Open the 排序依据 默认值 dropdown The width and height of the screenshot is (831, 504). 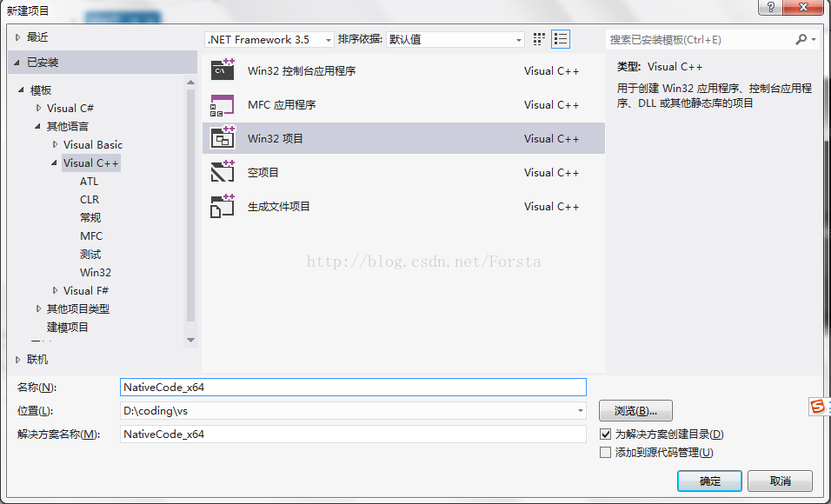coord(455,40)
